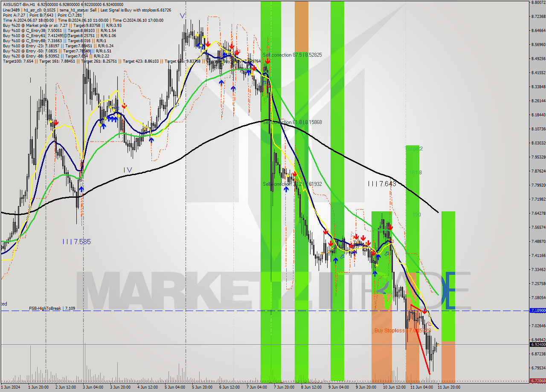
Task: Click the red 6.72068 price tag
Action: point(537,381)
